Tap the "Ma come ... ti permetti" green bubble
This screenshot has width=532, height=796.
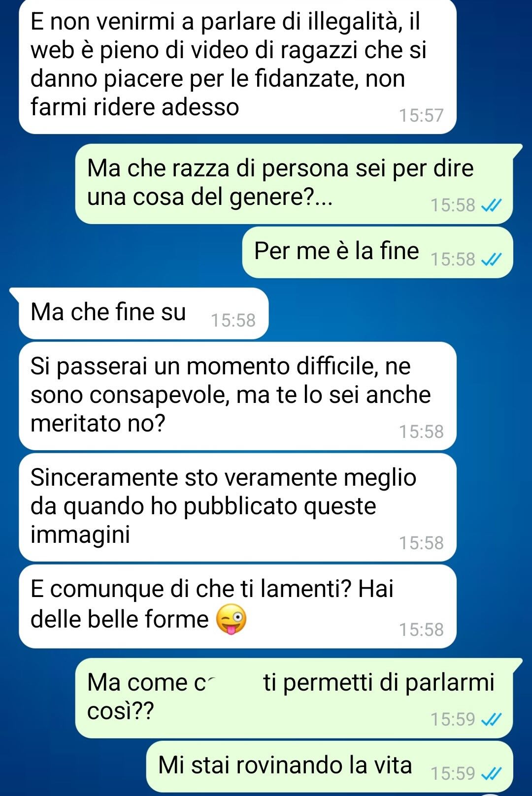[x=294, y=698]
